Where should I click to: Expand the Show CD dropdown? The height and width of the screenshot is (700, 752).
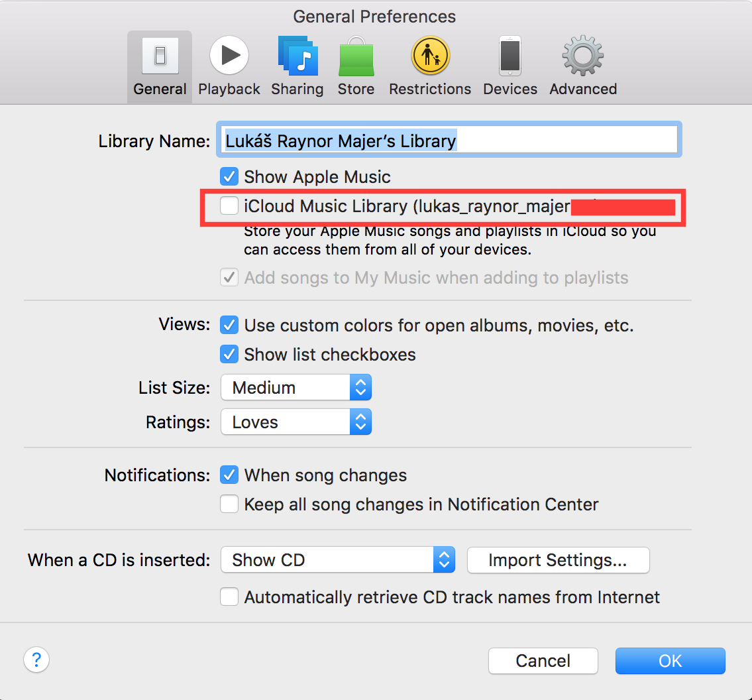pos(338,559)
